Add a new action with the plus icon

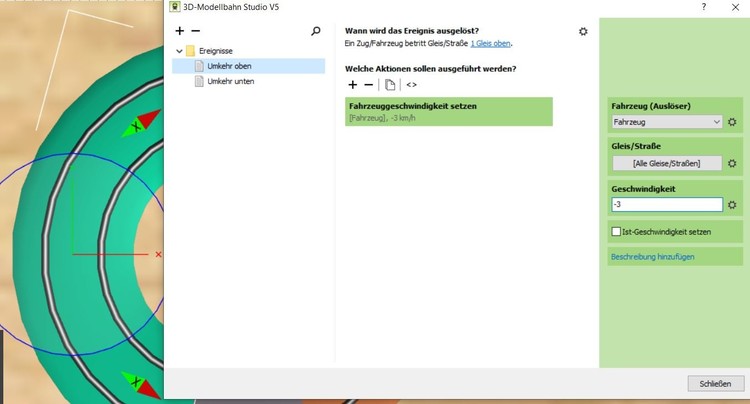[x=353, y=85]
